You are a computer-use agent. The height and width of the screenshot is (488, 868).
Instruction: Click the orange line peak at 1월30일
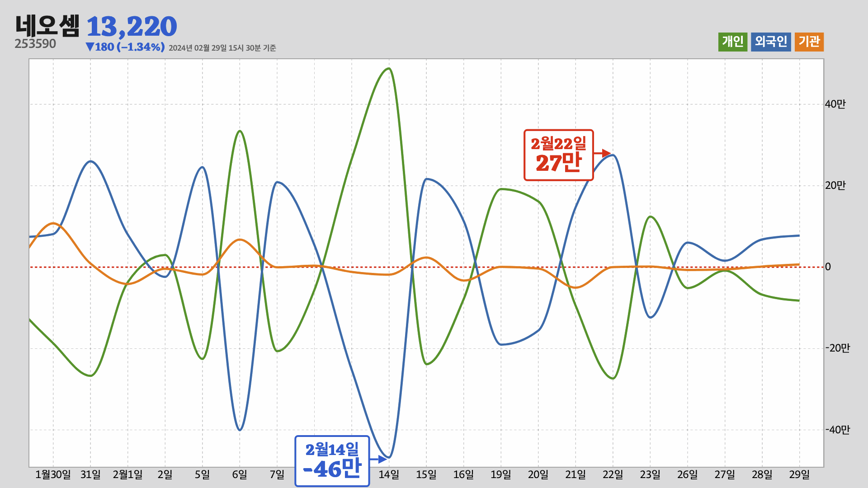tap(53, 223)
